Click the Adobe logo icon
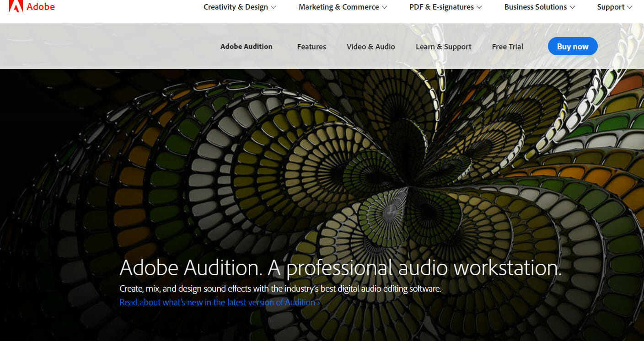 (16, 6)
